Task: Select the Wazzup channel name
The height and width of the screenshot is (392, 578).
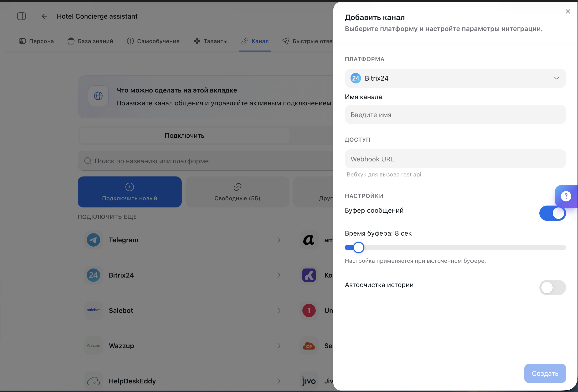Action: pyautogui.click(x=121, y=346)
